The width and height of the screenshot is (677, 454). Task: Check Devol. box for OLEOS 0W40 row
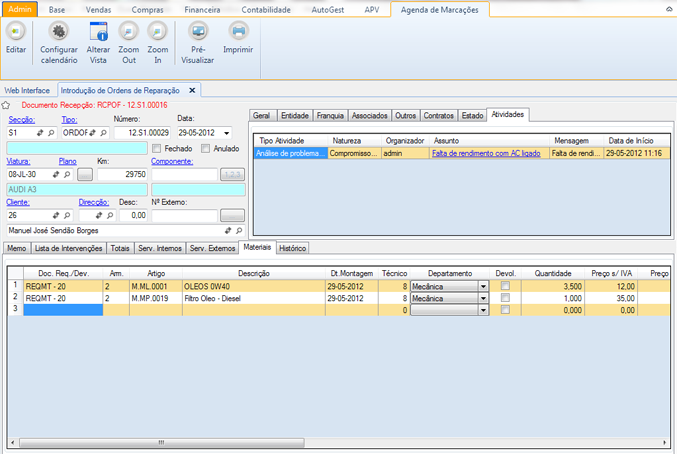(505, 285)
